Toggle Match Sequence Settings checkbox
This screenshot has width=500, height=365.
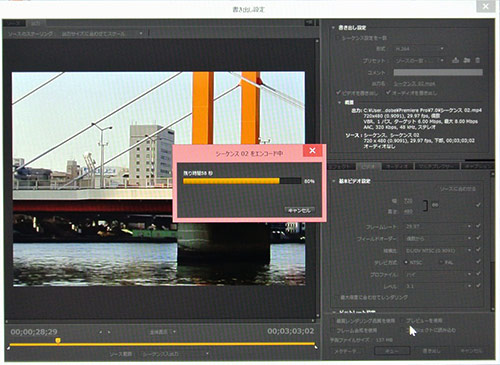coord(337,38)
